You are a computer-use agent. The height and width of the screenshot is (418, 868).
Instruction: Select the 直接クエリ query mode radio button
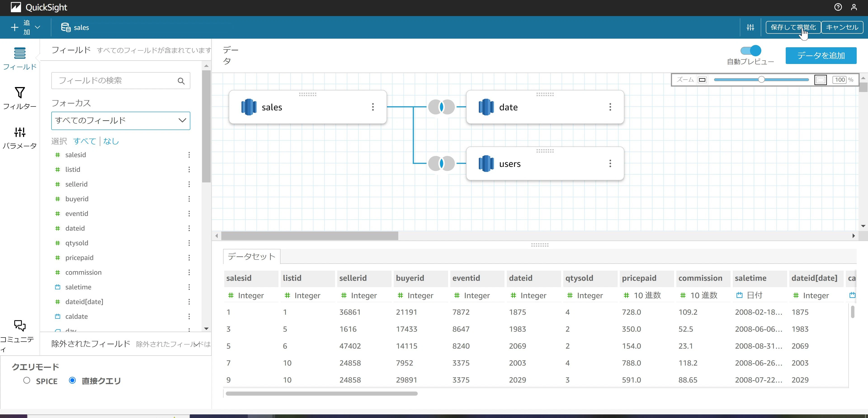(72, 380)
